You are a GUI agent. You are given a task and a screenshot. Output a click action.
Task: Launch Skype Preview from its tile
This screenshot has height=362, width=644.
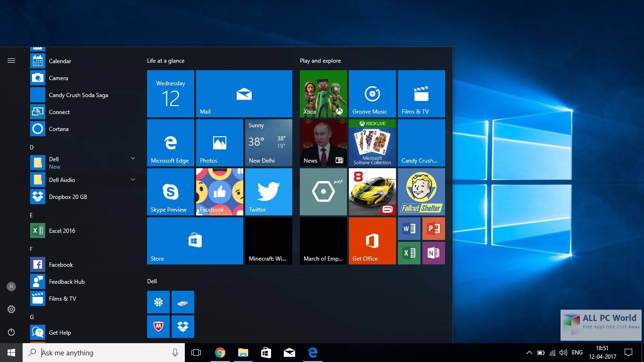(x=170, y=191)
